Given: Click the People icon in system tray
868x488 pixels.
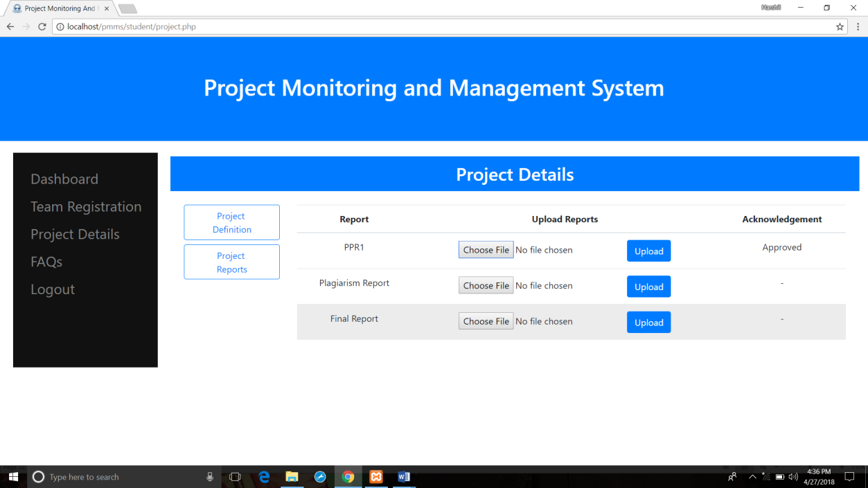Looking at the screenshot, I should (x=732, y=477).
